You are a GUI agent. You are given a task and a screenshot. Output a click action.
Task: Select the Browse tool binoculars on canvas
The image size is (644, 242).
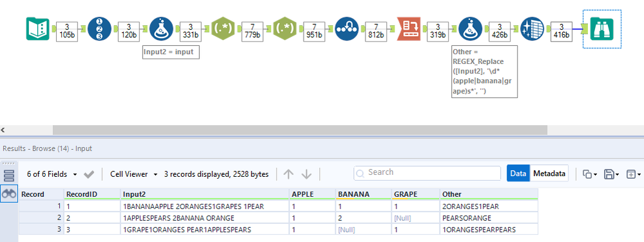tap(601, 29)
